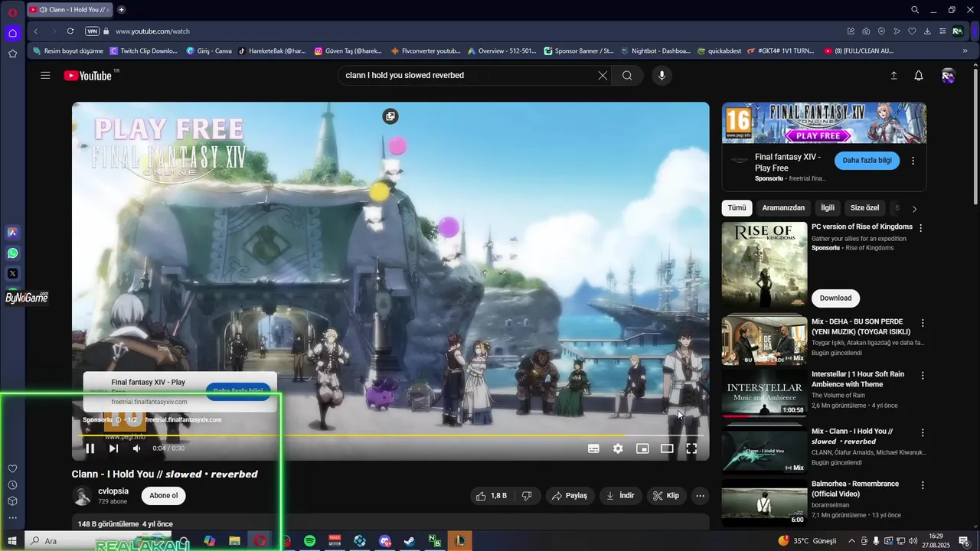The height and width of the screenshot is (551, 980).
Task: Mute the video player volume
Action: 136,448
